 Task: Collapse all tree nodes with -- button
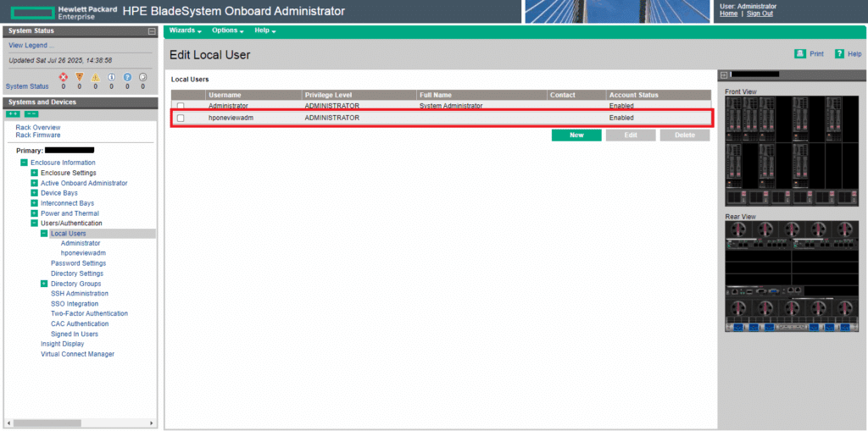[31, 113]
